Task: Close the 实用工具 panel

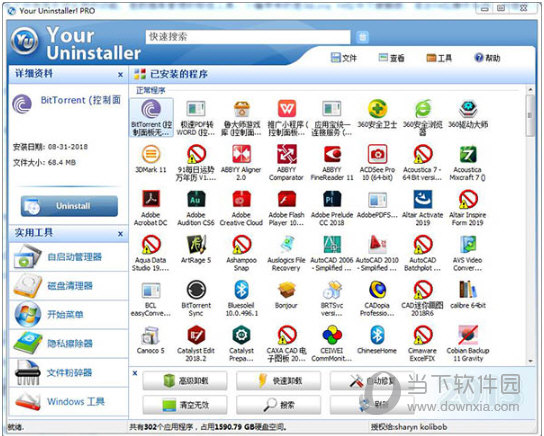Action: (120, 234)
